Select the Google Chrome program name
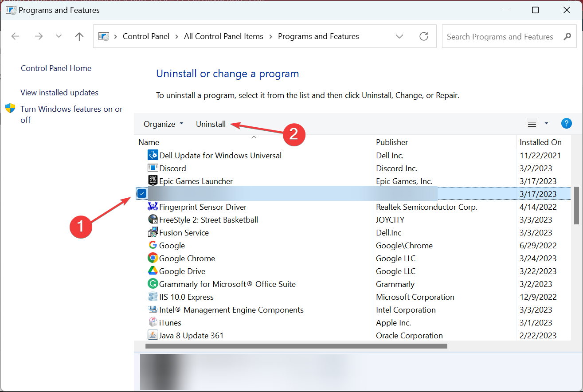 187,259
